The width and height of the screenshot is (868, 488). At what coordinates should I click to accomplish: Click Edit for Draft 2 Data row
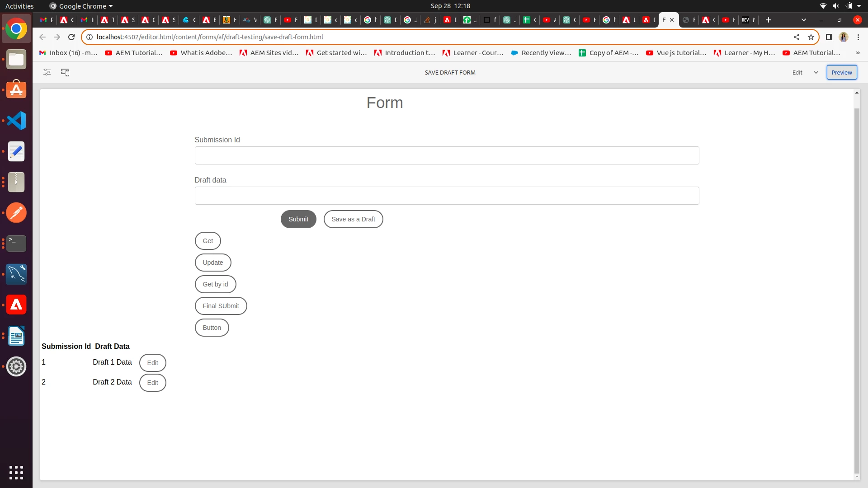152,383
